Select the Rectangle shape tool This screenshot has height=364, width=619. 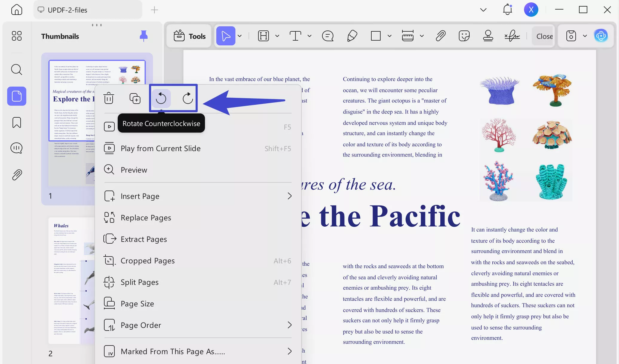[376, 36]
